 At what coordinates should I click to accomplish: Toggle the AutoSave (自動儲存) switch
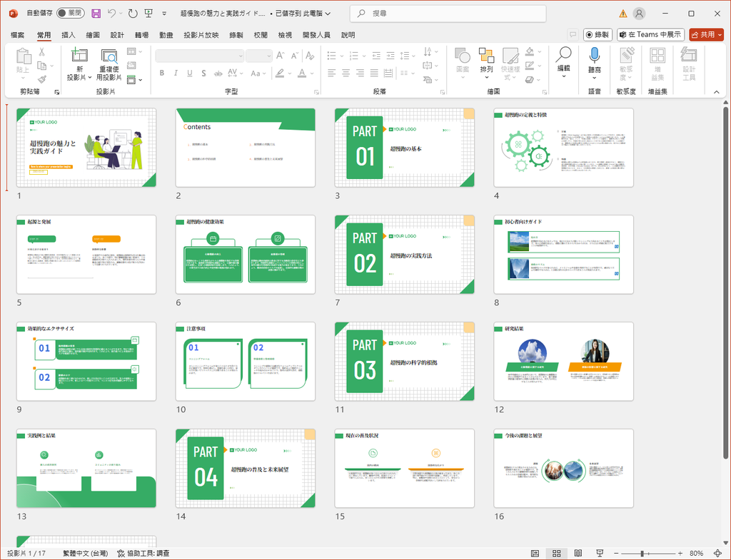(x=70, y=14)
